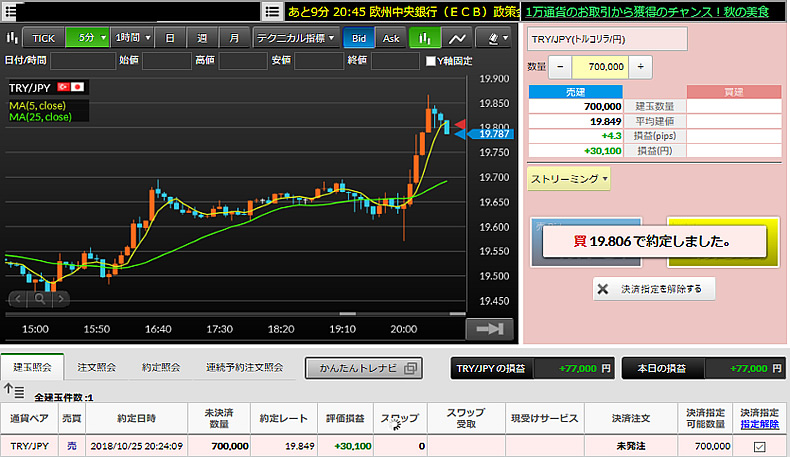Pan the chart right with forward arrow
Viewport: 790px width, 457px height.
pyautogui.click(x=61, y=299)
